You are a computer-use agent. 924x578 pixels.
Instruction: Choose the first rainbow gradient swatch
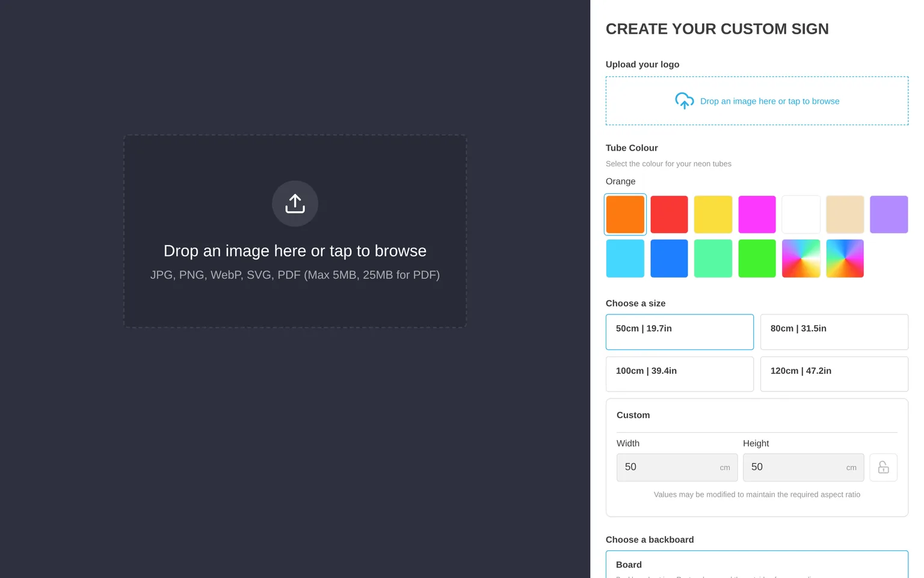801,258
